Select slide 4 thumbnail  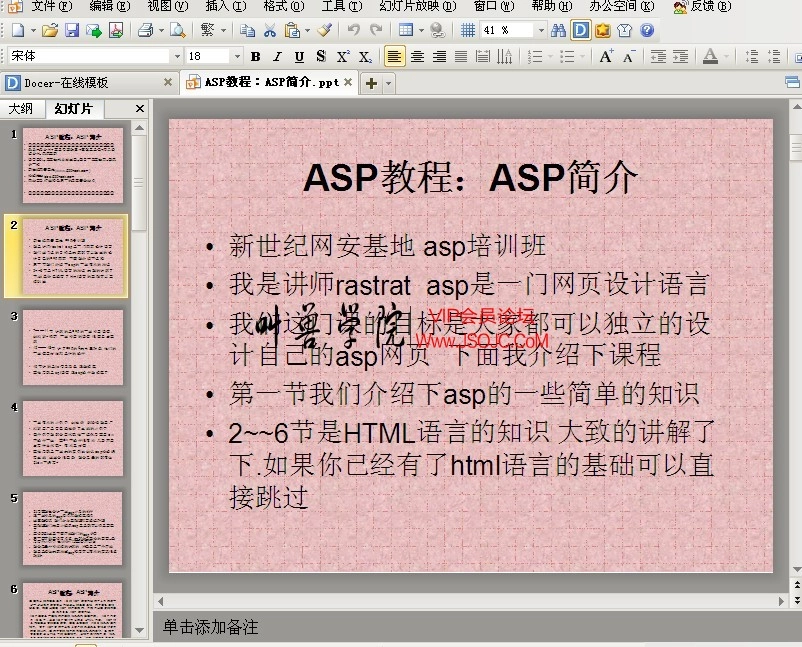(72, 438)
